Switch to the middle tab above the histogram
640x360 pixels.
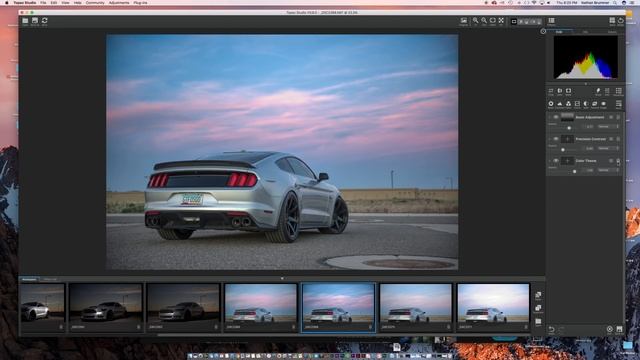(585, 31)
